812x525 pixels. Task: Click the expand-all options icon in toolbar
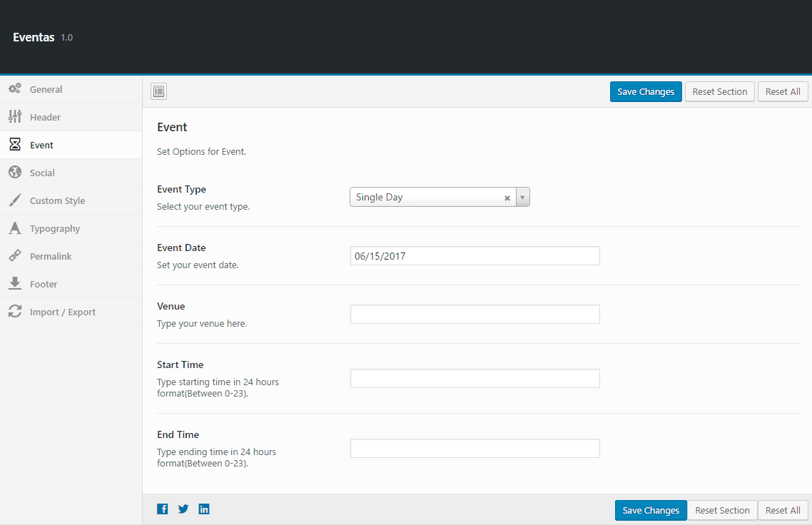(x=158, y=91)
